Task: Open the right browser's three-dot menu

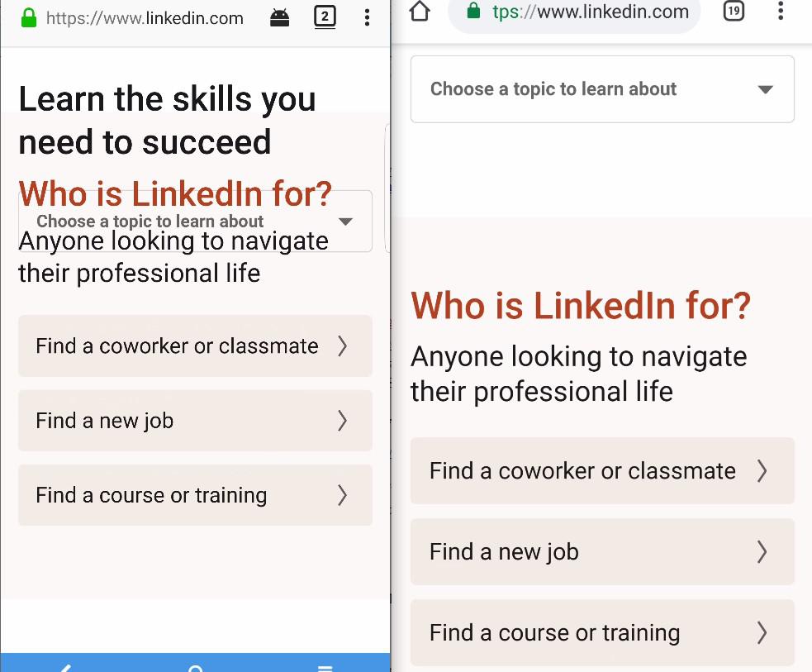Action: [x=781, y=11]
